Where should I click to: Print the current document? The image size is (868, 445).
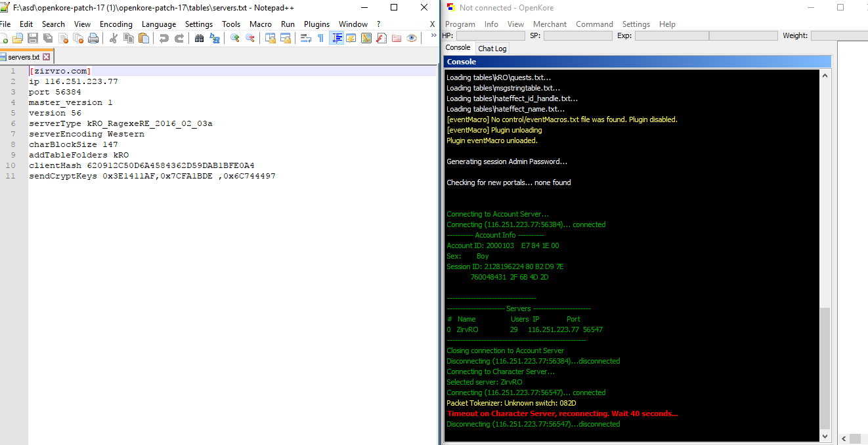93,39
